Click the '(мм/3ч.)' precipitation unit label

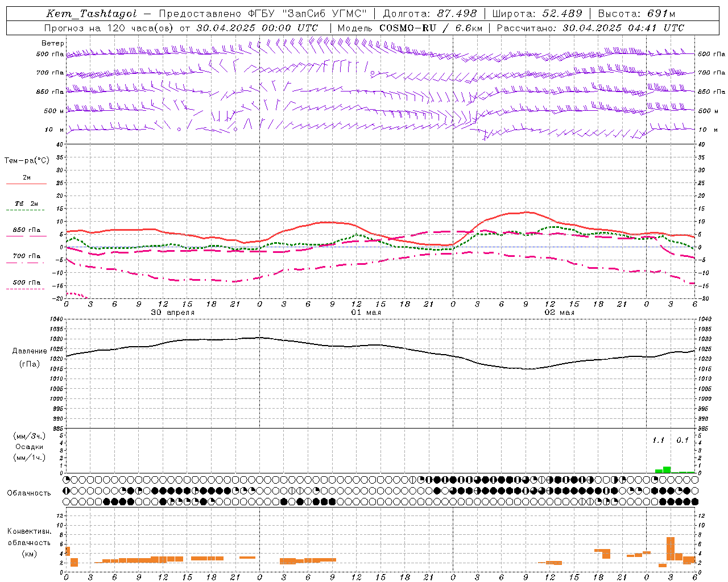tap(30, 436)
